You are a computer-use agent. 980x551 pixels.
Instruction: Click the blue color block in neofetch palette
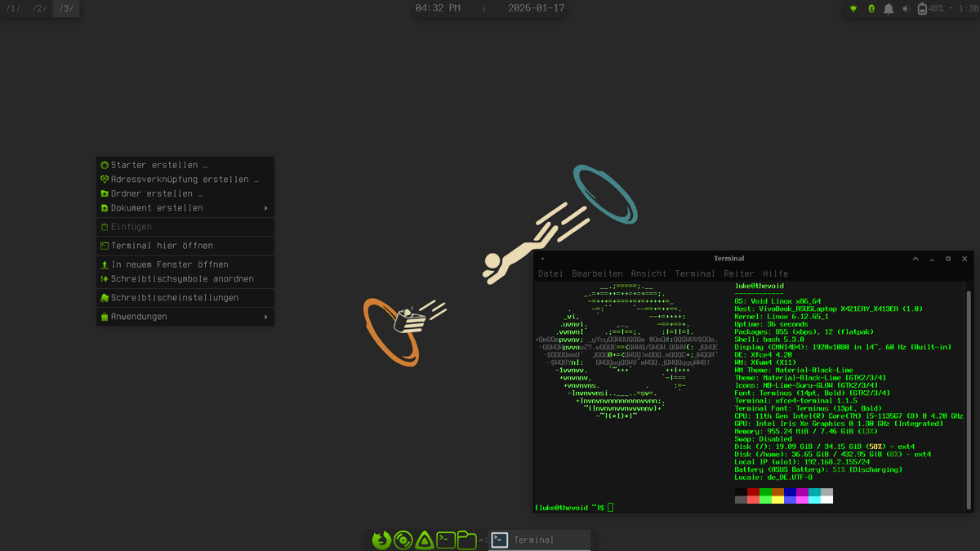click(790, 492)
